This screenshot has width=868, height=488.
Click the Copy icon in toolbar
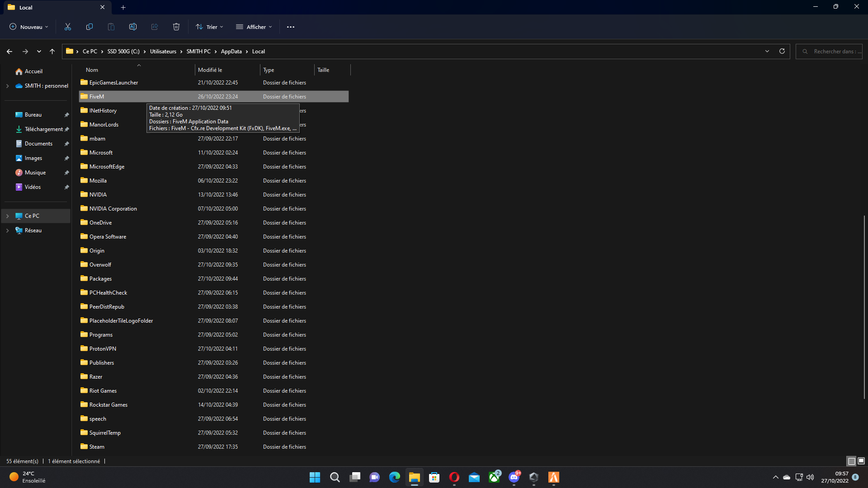(x=90, y=27)
